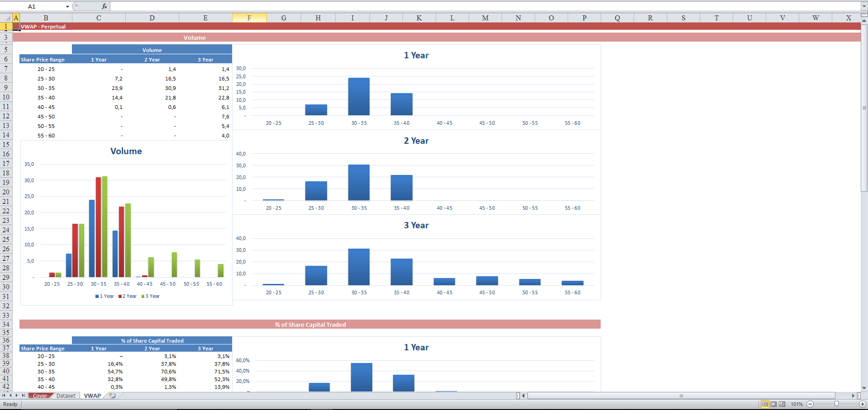This screenshot has width=868, height=410.
Task: Select column B header
Action: 46,18
